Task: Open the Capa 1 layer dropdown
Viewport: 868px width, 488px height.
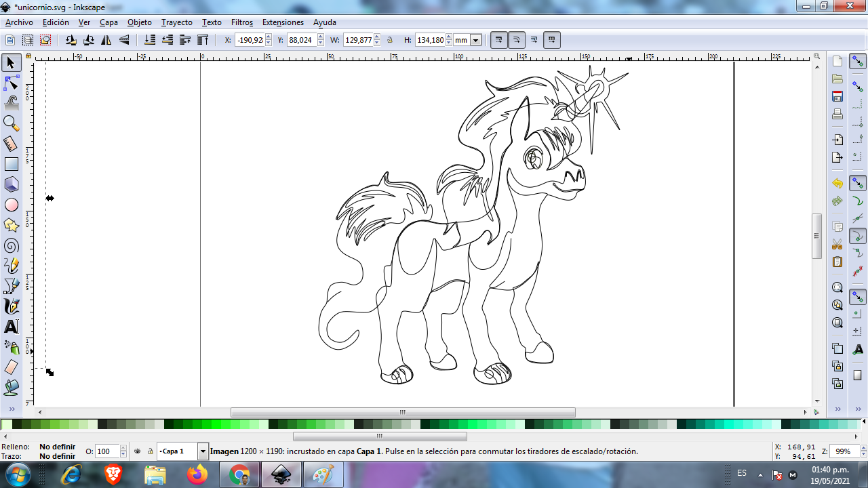Action: pyautogui.click(x=203, y=451)
